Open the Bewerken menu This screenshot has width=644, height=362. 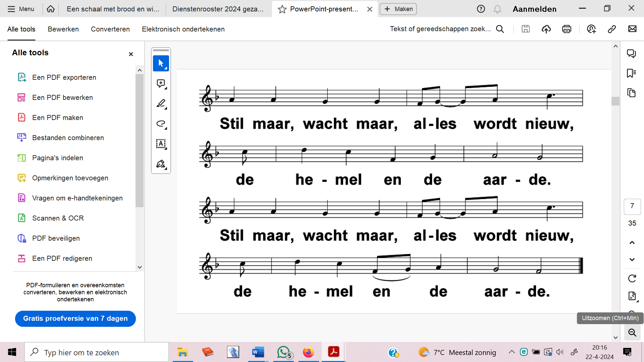tap(63, 29)
